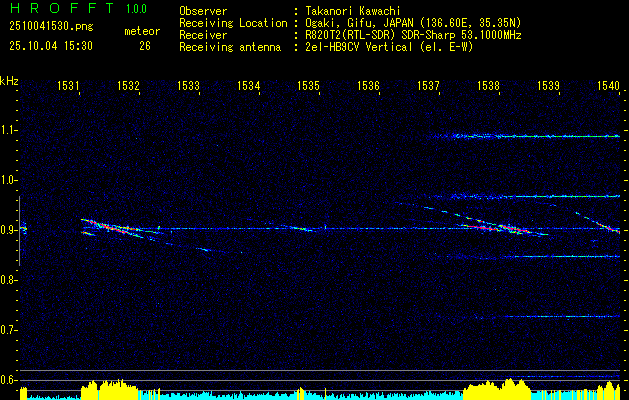Click the red meteor echo near 1538

(497, 228)
